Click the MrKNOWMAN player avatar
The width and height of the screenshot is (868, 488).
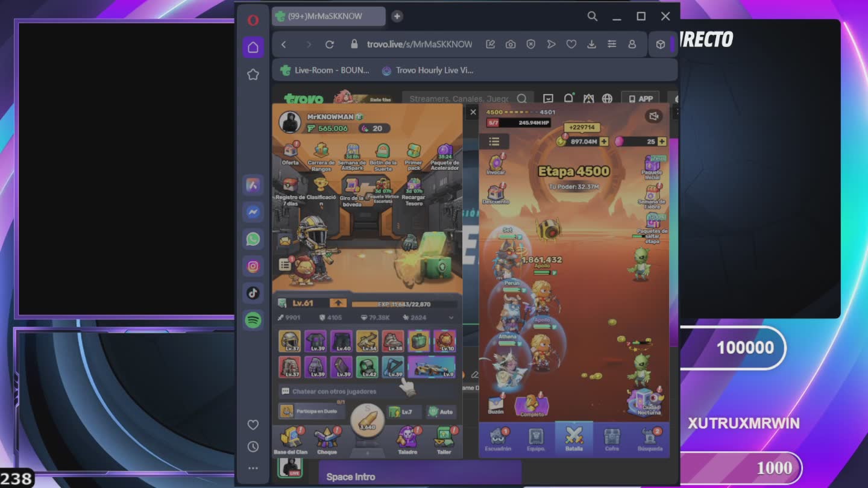click(290, 122)
